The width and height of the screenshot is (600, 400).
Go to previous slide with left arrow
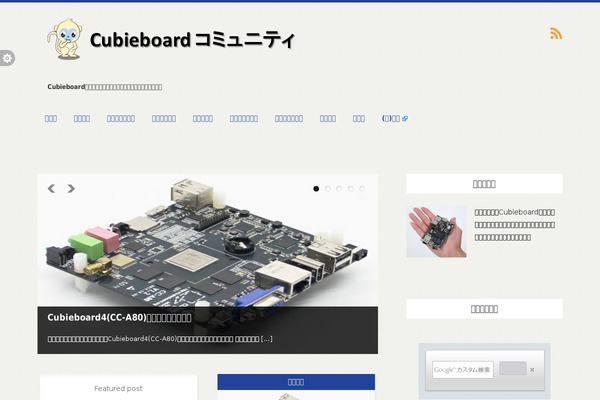pyautogui.click(x=51, y=188)
